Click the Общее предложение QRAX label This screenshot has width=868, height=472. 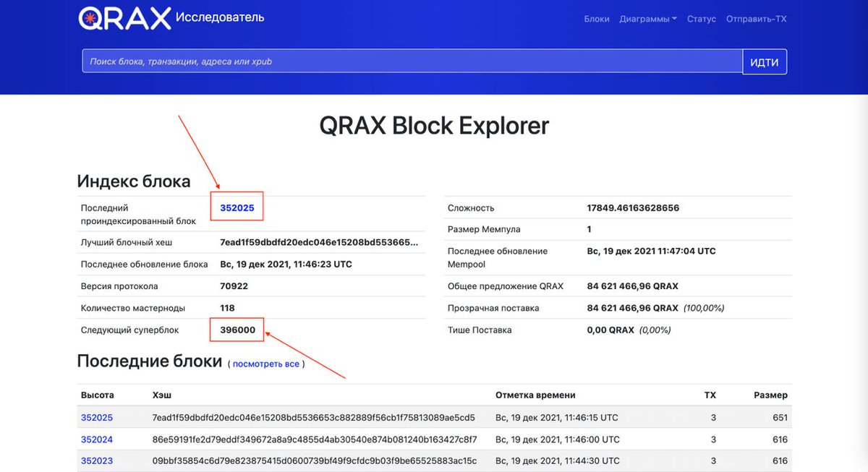505,286
